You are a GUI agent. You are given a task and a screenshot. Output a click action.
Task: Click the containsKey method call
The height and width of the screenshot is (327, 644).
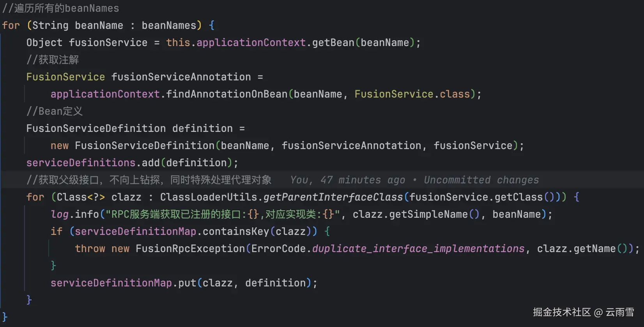point(235,231)
